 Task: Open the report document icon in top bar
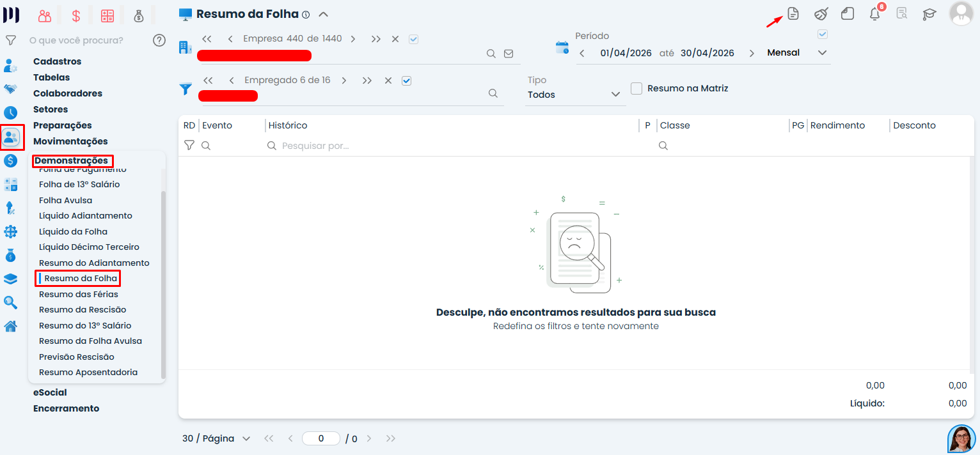(793, 13)
